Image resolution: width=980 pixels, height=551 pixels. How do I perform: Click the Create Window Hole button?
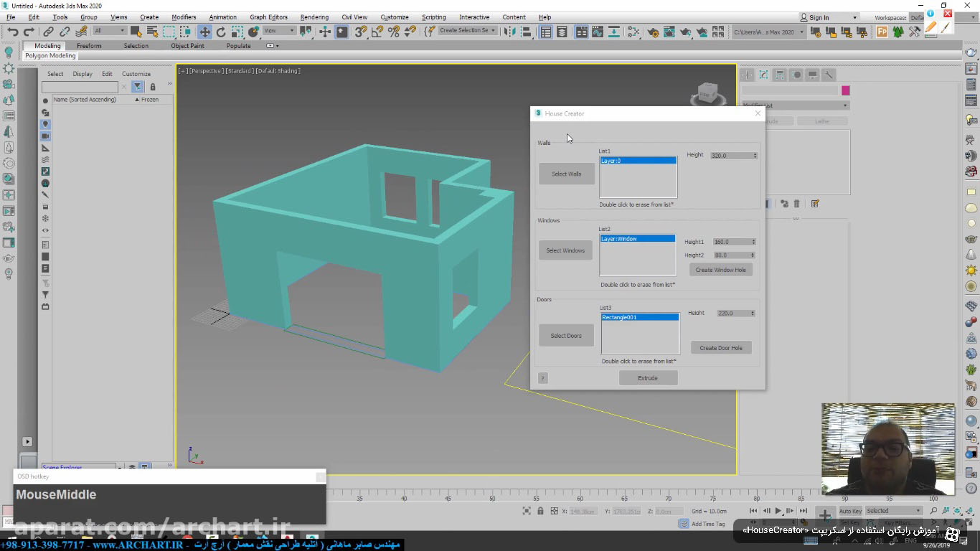[721, 270]
